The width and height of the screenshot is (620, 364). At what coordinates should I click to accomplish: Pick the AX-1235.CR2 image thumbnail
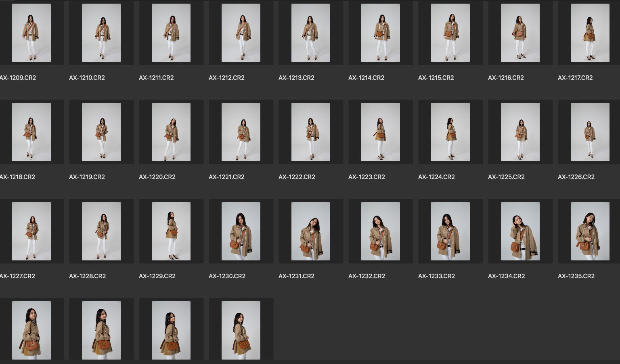click(x=590, y=231)
